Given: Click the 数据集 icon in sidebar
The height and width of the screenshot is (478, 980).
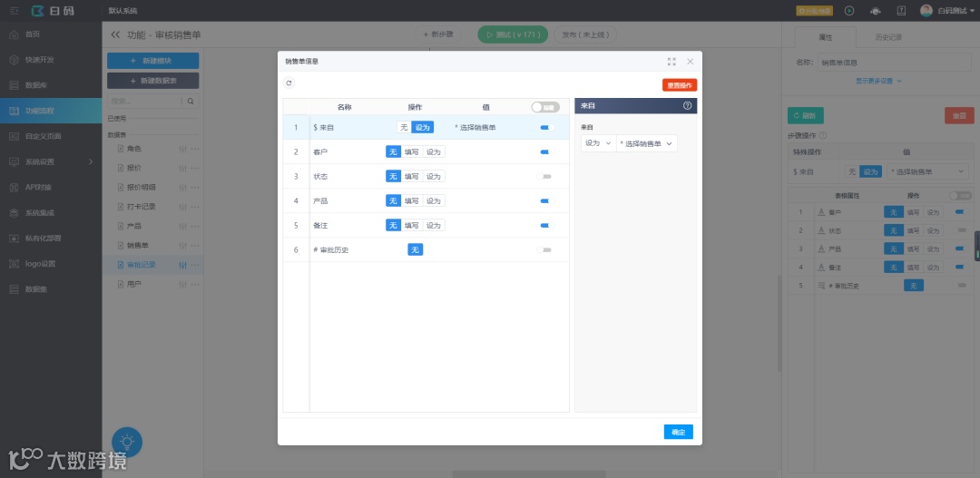Looking at the screenshot, I should click(14, 289).
